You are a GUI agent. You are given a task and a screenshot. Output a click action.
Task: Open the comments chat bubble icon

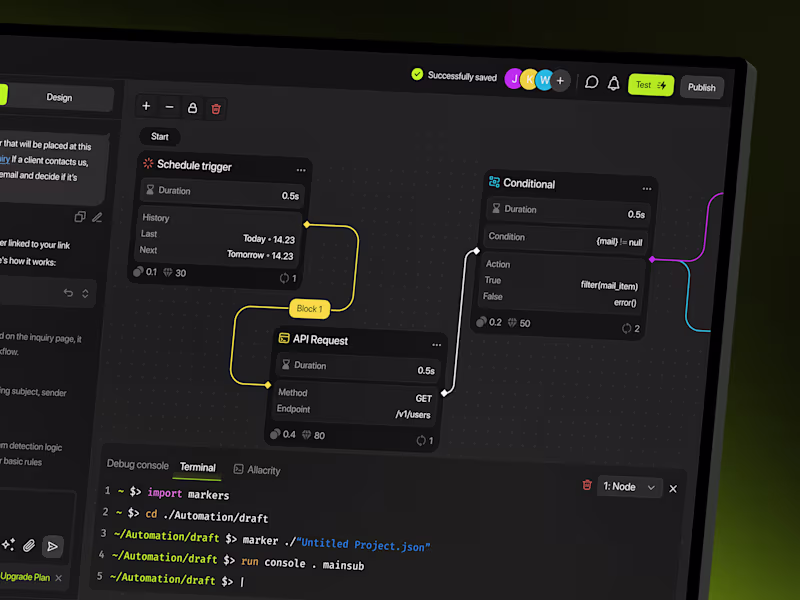coord(591,82)
